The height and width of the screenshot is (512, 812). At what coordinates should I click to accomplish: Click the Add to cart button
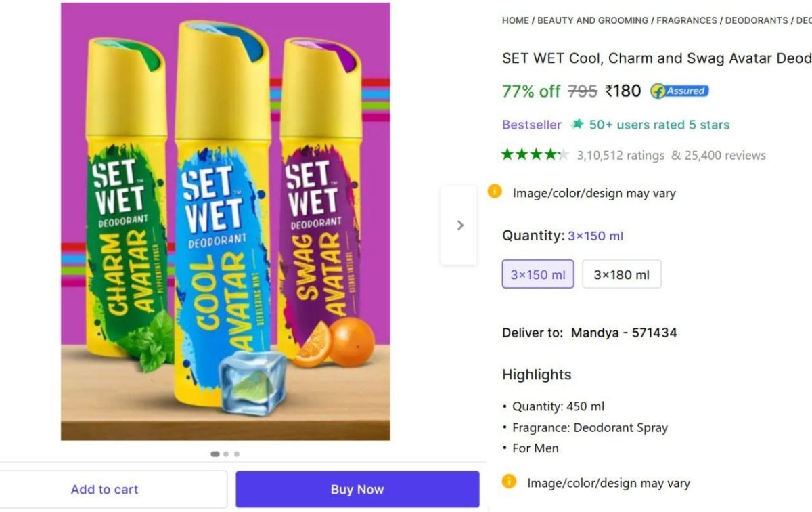[x=105, y=489]
